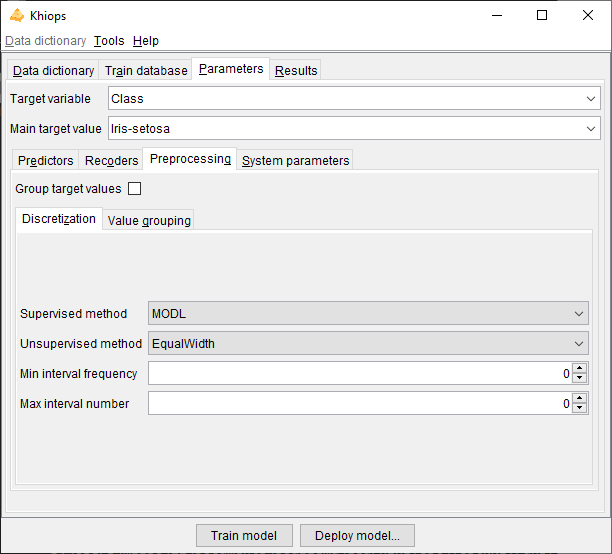Open the Main target value dropdown
Viewport: 612px width, 554px height.
coord(592,129)
